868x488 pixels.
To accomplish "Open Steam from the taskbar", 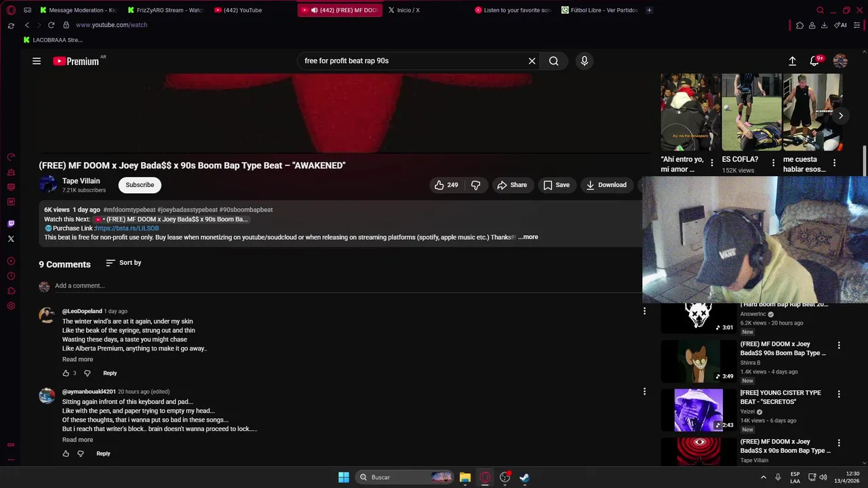I will 524,477.
